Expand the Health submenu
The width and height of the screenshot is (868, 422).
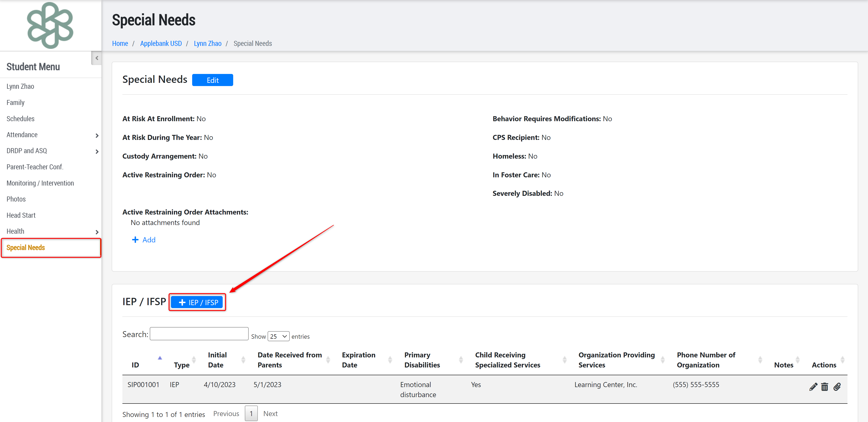(x=97, y=232)
